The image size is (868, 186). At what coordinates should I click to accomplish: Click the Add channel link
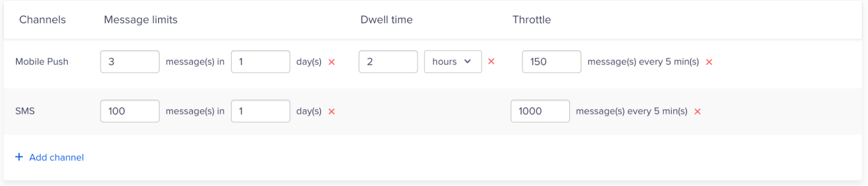[56, 157]
